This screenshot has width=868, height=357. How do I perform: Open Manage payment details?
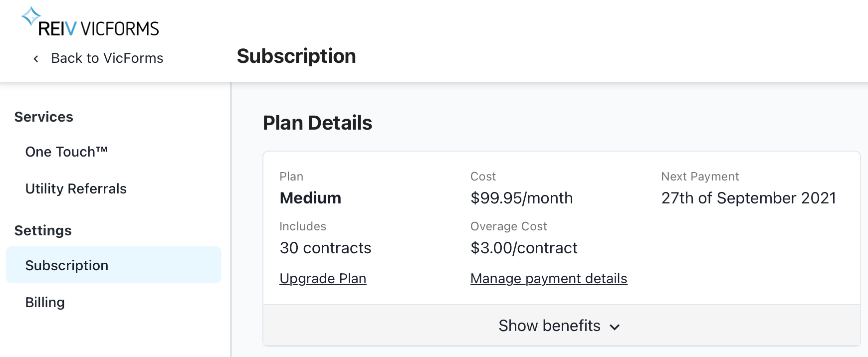(x=548, y=278)
